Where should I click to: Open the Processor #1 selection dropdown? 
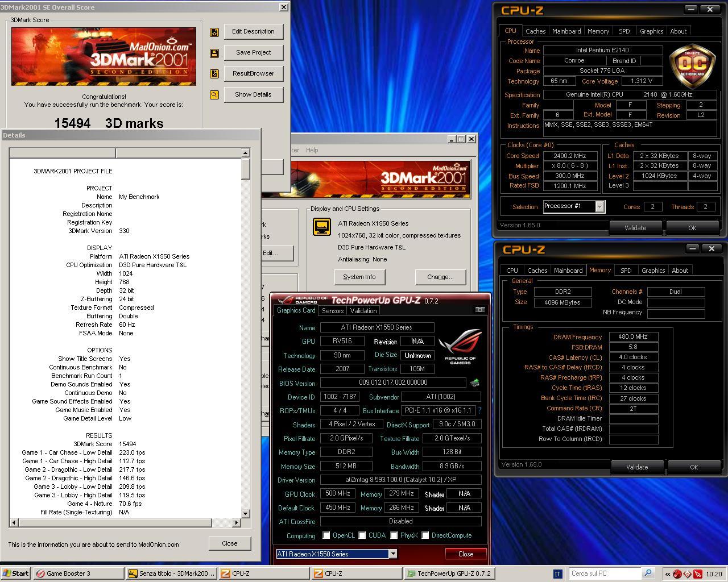(599, 207)
